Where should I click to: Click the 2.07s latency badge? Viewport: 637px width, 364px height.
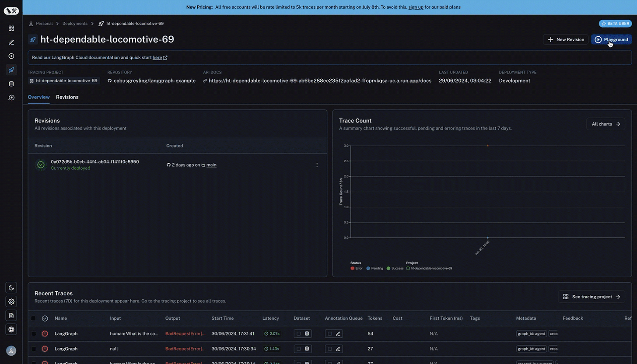(272, 334)
